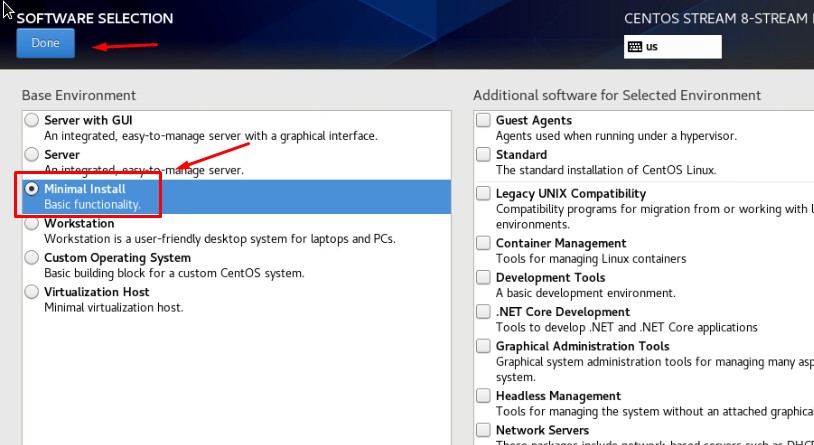Image resolution: width=814 pixels, height=445 pixels.
Task: Select Workstation as the base environment
Action: pos(32,224)
